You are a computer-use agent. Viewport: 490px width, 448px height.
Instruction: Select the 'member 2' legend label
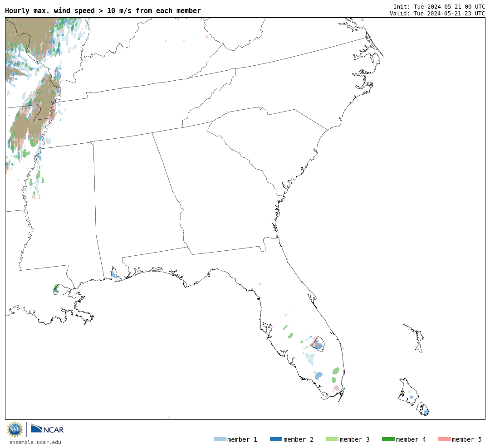tap(299, 439)
